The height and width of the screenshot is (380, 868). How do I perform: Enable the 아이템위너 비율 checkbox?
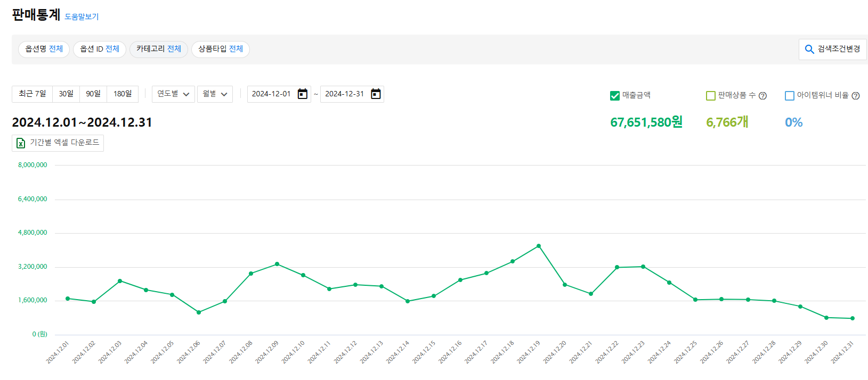[789, 96]
